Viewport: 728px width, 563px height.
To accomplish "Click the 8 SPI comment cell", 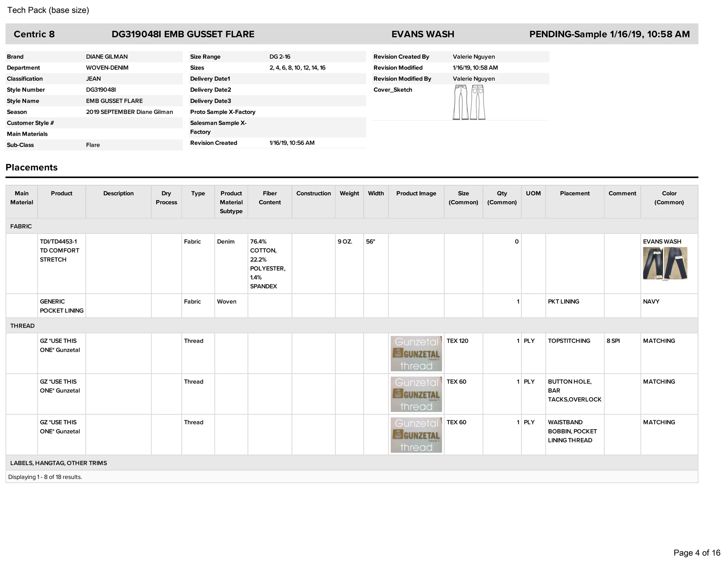I will (x=622, y=353).
